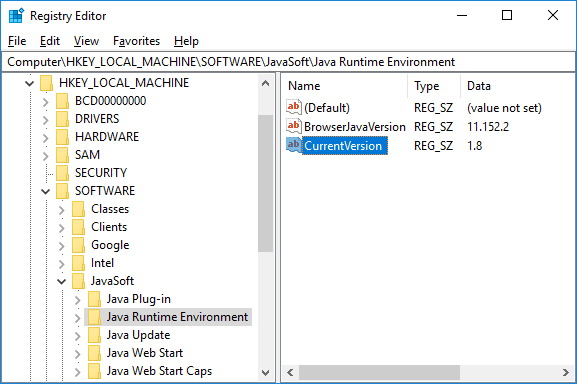Click the CurrentVersion string value icon
Image resolution: width=577 pixels, height=384 pixels.
(294, 146)
